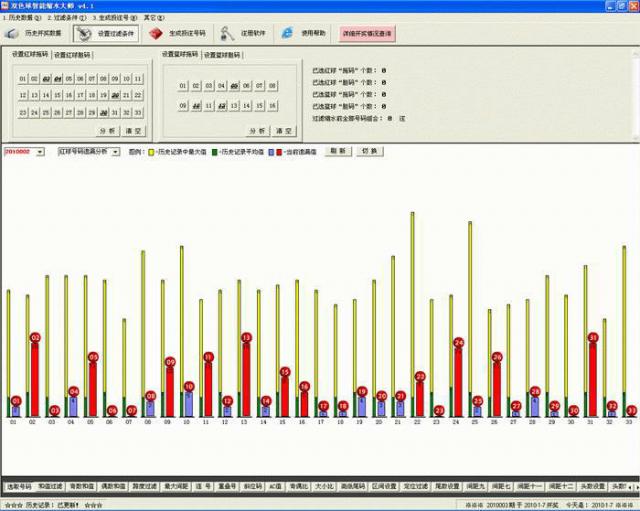Click the red circle 31 chart marker
The width and height of the screenshot is (640, 511).
click(x=592, y=338)
